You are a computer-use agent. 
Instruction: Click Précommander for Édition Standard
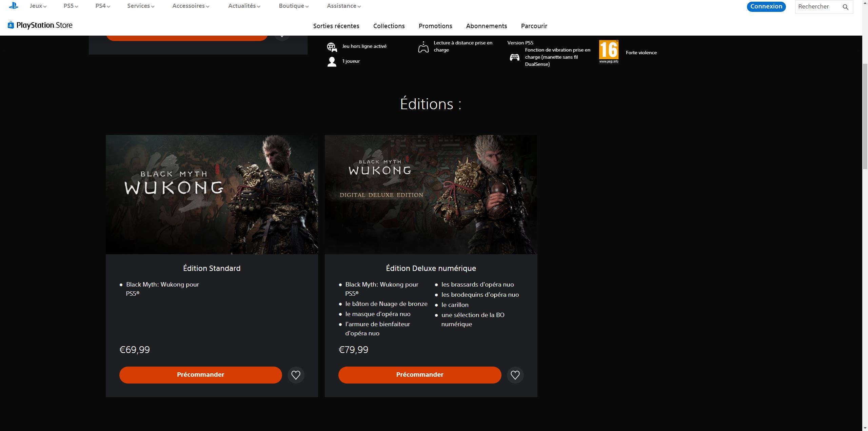pyautogui.click(x=200, y=375)
